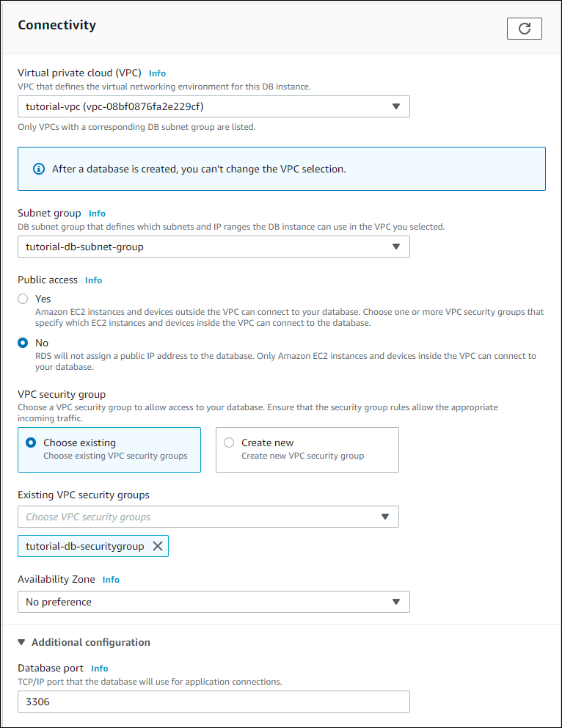Open Info link for Virtual private cloud

[x=157, y=73]
